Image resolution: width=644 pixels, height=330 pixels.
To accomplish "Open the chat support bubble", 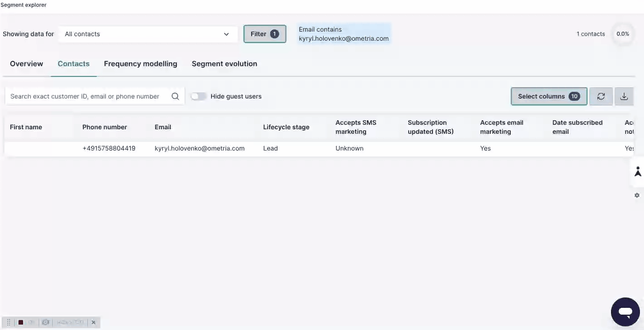I will pos(625,312).
